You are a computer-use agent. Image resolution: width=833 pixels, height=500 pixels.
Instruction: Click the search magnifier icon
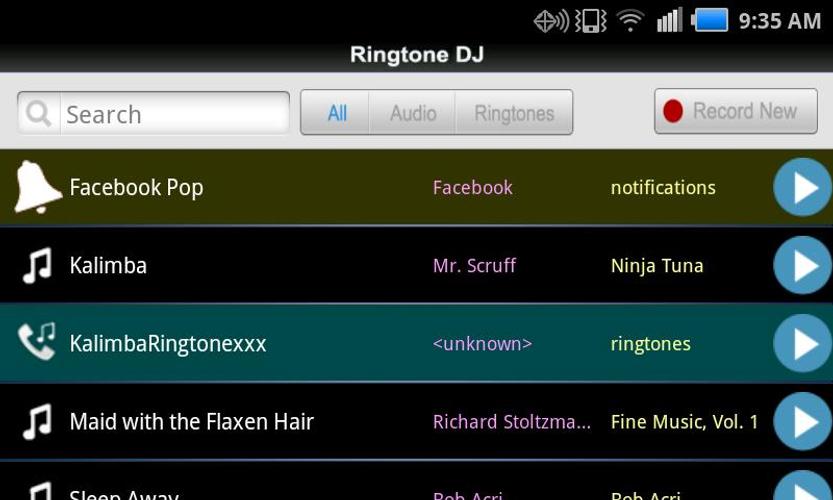pos(39,113)
